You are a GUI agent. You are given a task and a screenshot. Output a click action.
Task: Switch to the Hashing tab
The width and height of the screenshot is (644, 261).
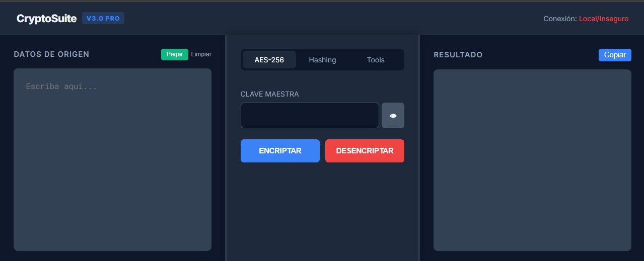point(322,60)
